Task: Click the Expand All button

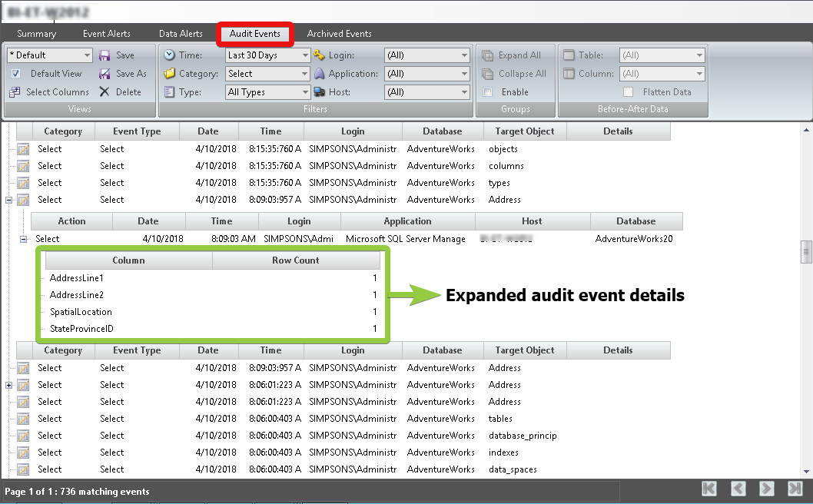Action: click(511, 55)
